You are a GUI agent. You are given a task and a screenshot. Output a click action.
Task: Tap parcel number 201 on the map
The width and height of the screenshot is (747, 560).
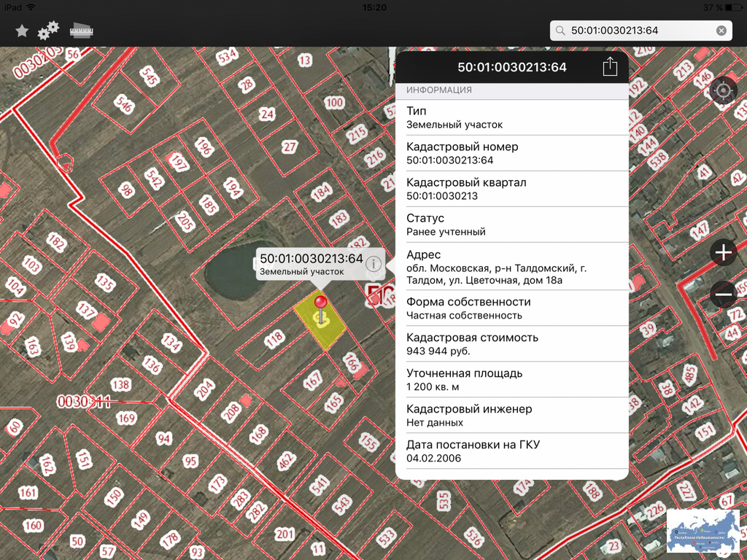click(285, 534)
